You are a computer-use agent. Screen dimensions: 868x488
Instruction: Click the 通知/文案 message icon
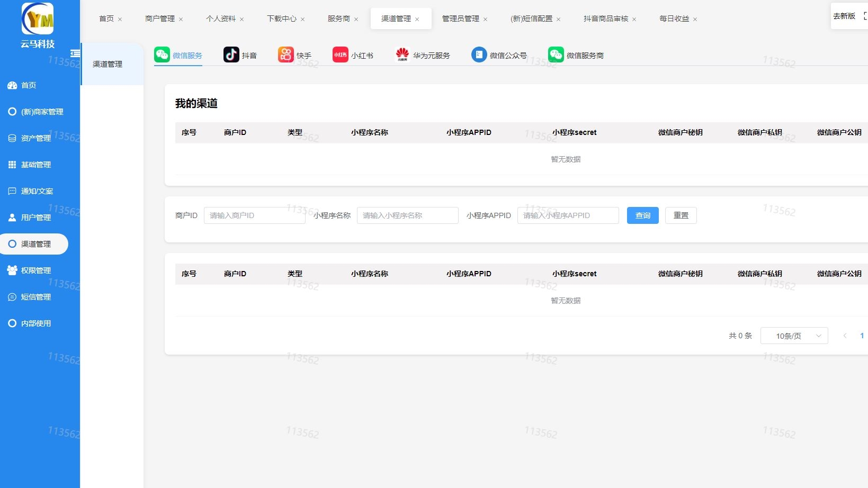pyautogui.click(x=12, y=191)
